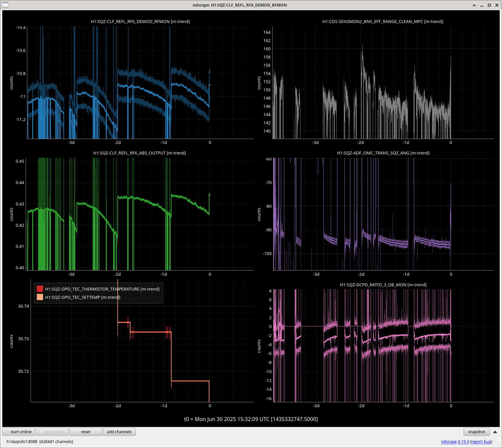Click the 30.73 y-axis value on temperature plot
The image size is (502, 448).
click(24, 339)
